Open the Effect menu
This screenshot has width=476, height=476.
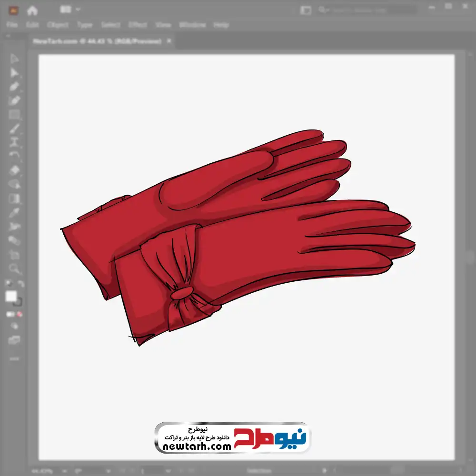point(138,25)
